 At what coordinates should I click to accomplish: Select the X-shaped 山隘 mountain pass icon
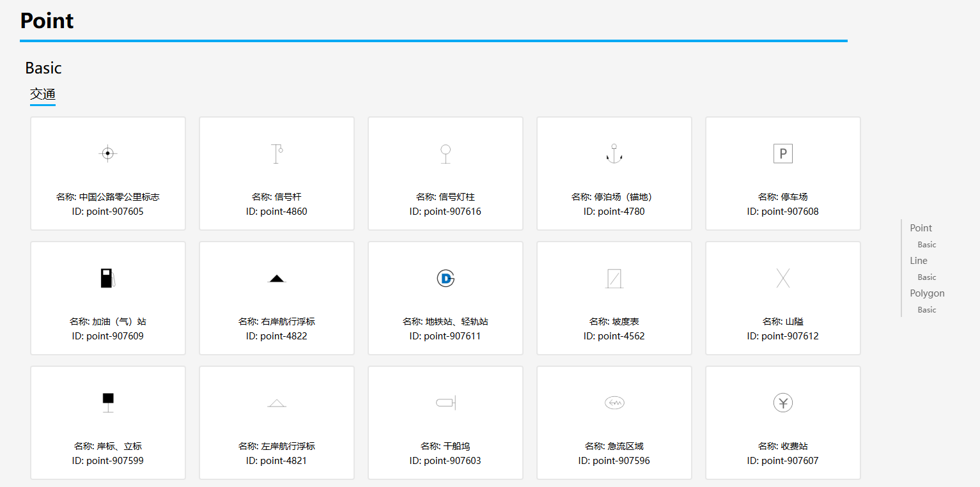click(x=783, y=278)
